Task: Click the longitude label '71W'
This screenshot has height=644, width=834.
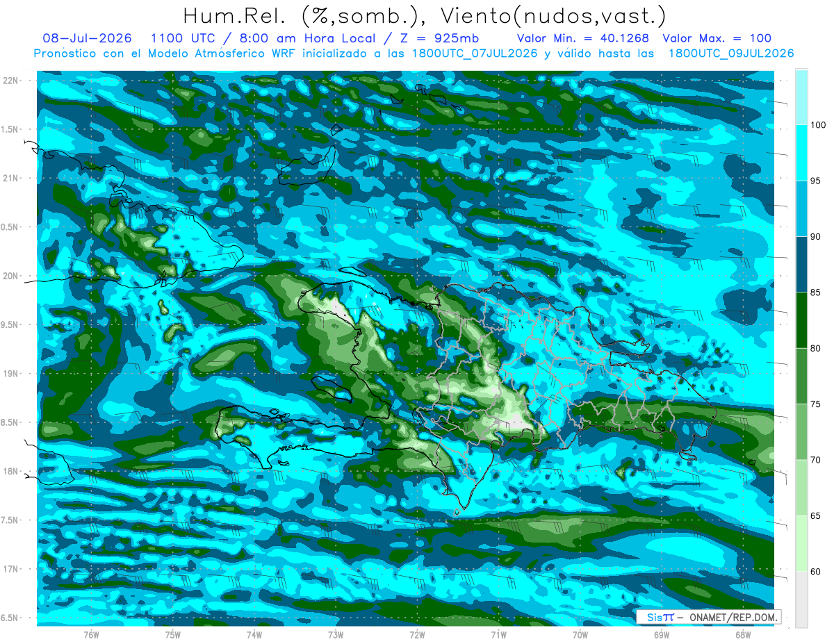Action: (x=499, y=634)
